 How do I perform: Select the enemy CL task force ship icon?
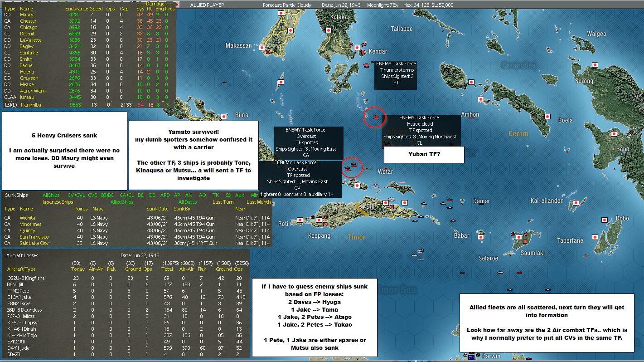click(x=375, y=117)
